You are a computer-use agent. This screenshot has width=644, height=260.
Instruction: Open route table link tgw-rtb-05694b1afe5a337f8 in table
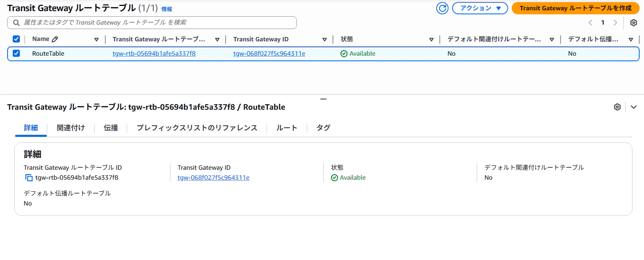point(154,54)
